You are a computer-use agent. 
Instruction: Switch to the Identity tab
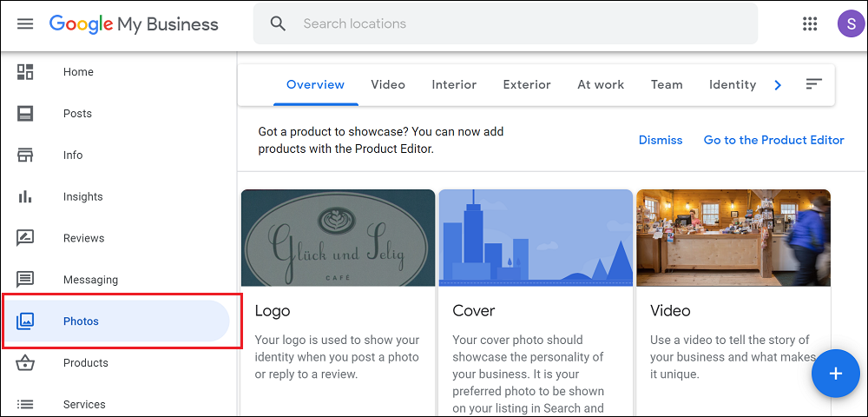(733, 85)
